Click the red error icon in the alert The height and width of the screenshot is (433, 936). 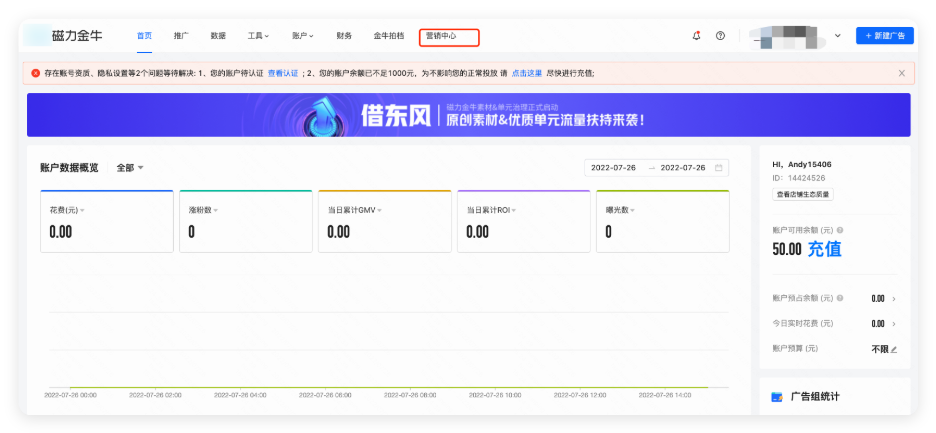tap(36, 73)
